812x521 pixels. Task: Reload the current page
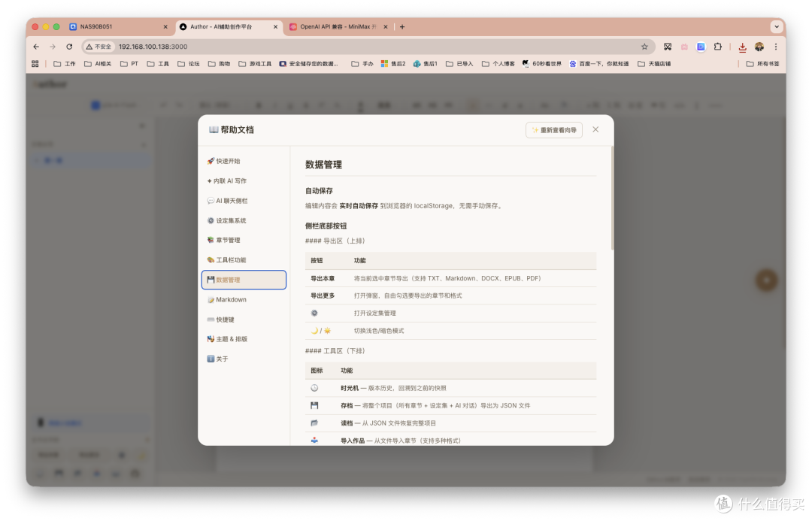69,47
